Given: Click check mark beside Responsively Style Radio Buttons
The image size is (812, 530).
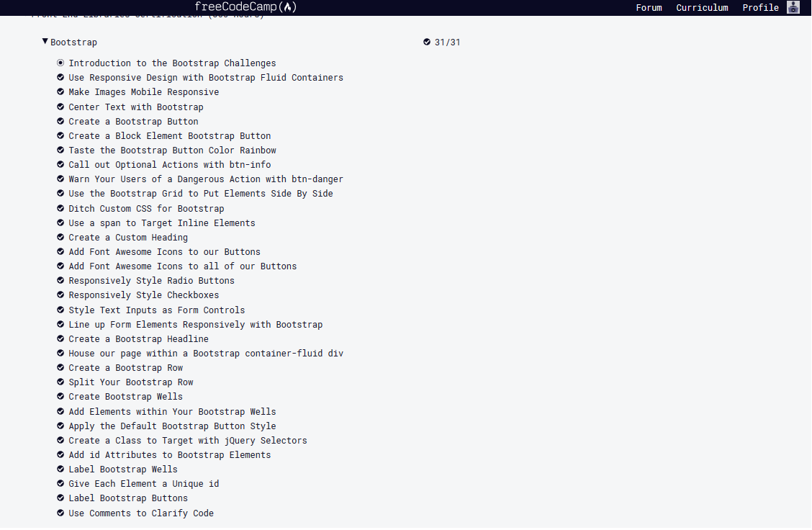Looking at the screenshot, I should coord(60,281).
